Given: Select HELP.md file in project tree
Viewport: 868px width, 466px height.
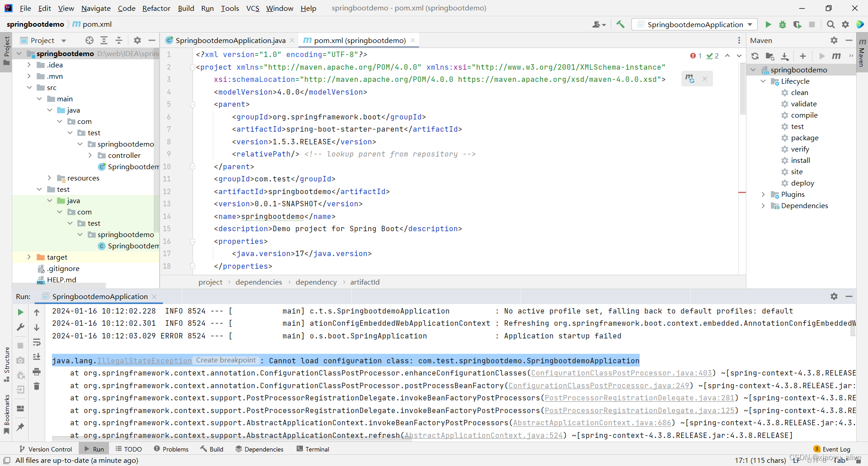Looking at the screenshot, I should (x=61, y=280).
